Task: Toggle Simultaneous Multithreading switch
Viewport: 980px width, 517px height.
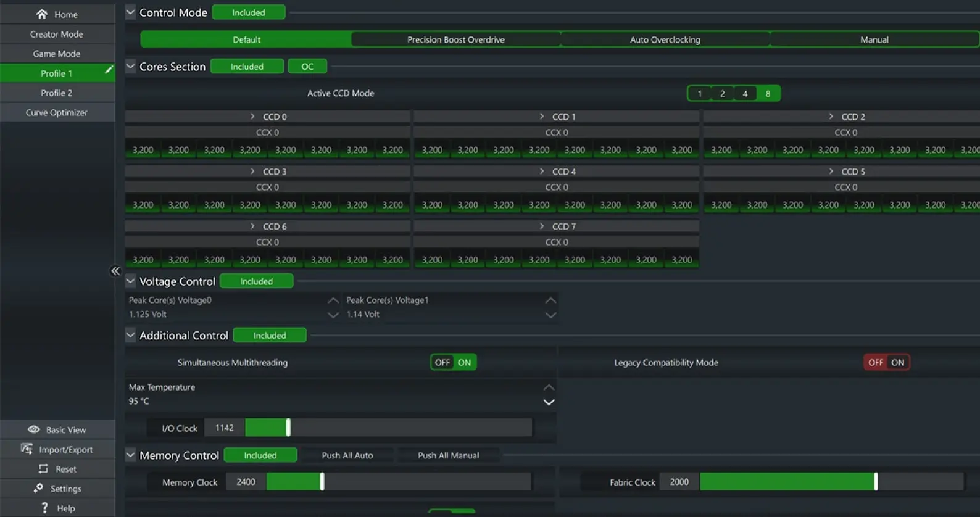Action: tap(454, 362)
